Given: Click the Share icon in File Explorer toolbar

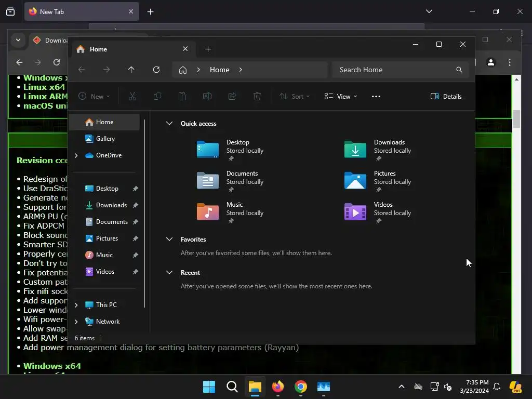Looking at the screenshot, I should (x=232, y=96).
